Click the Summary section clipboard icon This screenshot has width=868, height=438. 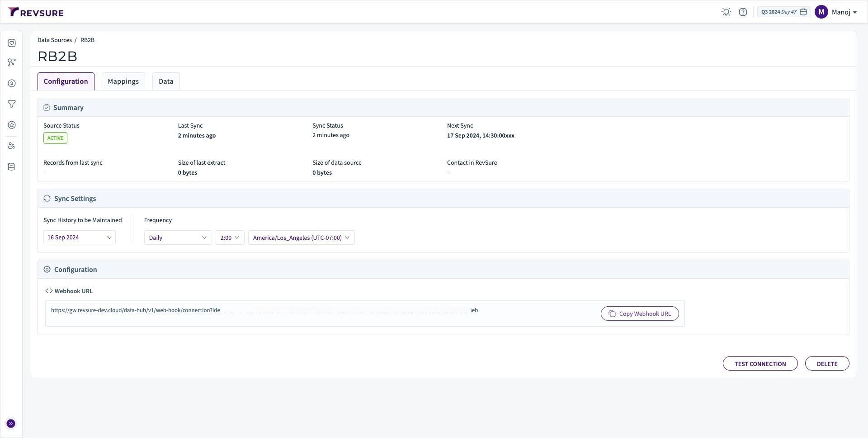[47, 108]
